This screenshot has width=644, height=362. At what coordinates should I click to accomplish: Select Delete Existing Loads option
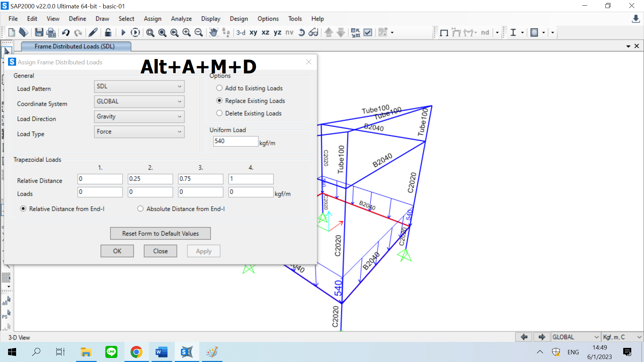coord(219,113)
